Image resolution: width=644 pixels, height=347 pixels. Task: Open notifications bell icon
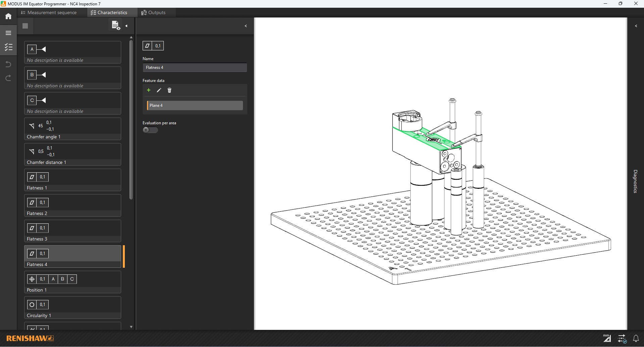[636, 338]
